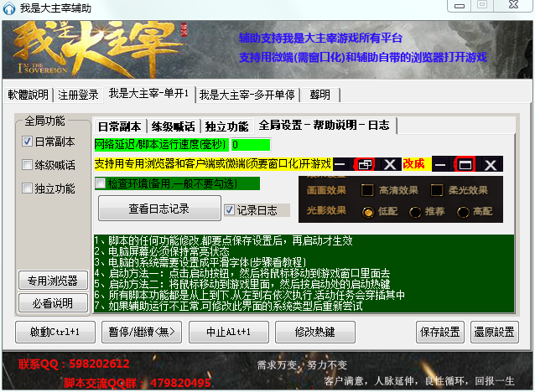Check the 独立功能 checkbox in 全局功能

click(x=28, y=188)
